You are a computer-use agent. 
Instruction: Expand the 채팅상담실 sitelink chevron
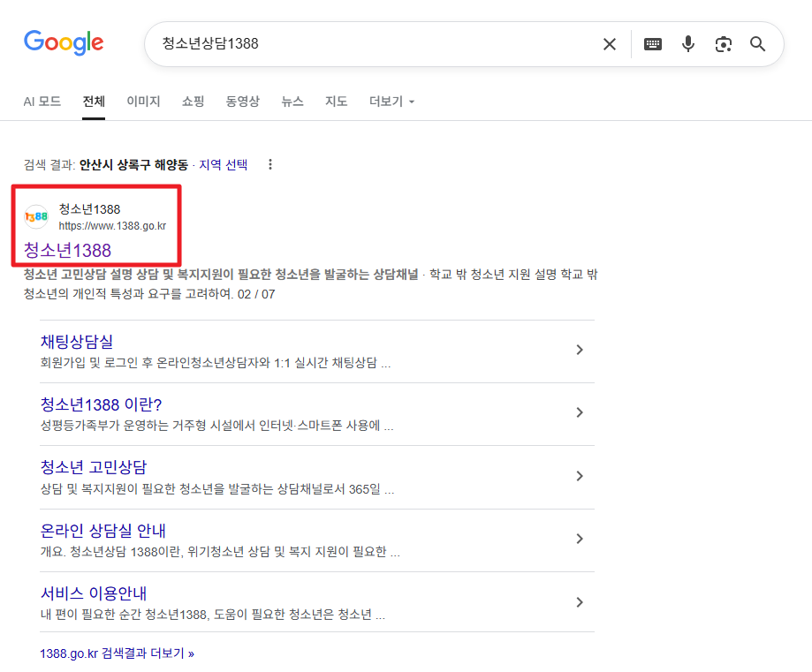pos(580,351)
